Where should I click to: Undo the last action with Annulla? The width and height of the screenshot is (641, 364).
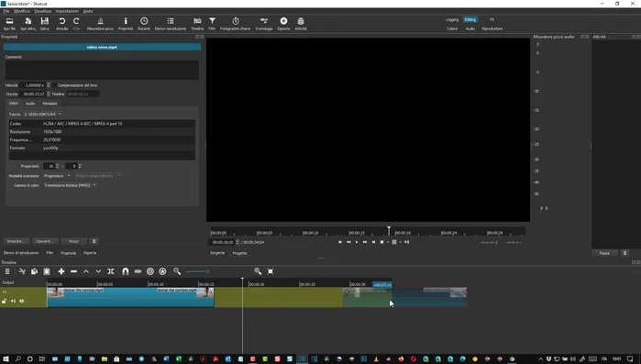tap(61, 24)
